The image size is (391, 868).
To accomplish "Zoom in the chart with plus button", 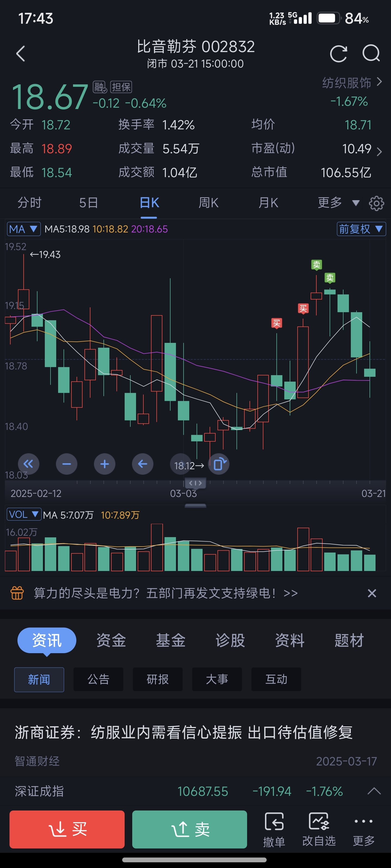I will (x=105, y=464).
